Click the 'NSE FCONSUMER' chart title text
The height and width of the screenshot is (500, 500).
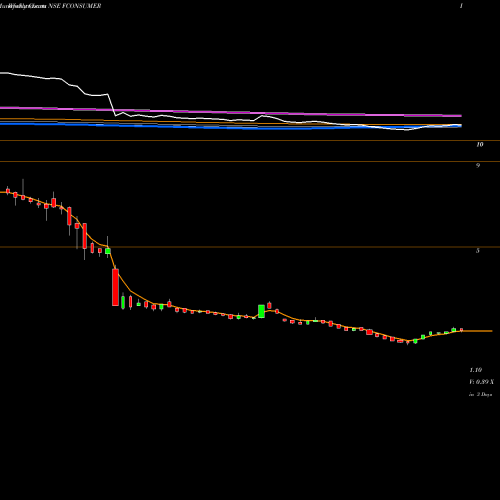(75, 6)
